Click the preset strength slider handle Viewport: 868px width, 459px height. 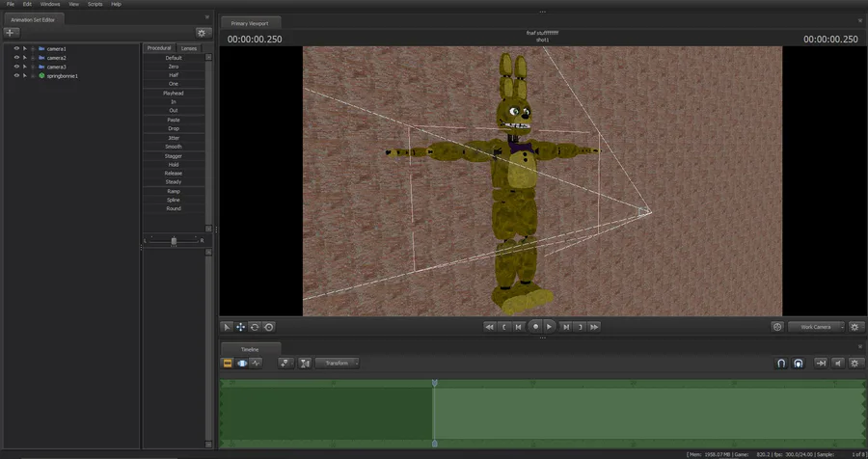(174, 240)
